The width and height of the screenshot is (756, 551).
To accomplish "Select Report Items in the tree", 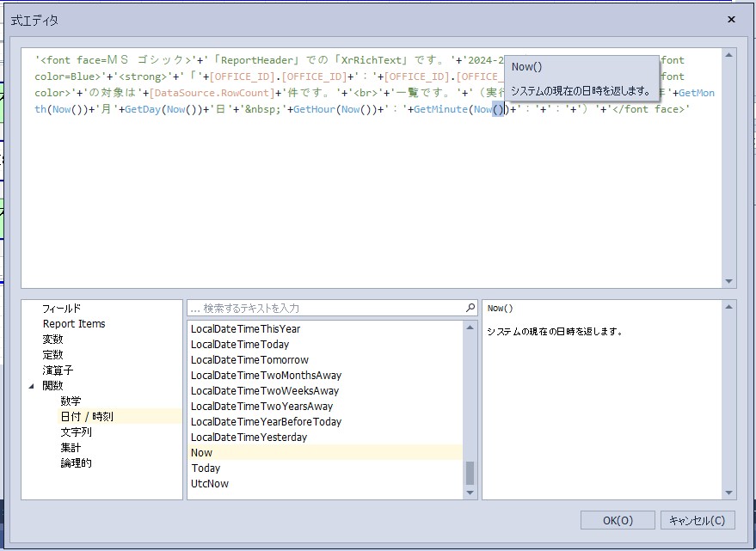I will 74,323.
